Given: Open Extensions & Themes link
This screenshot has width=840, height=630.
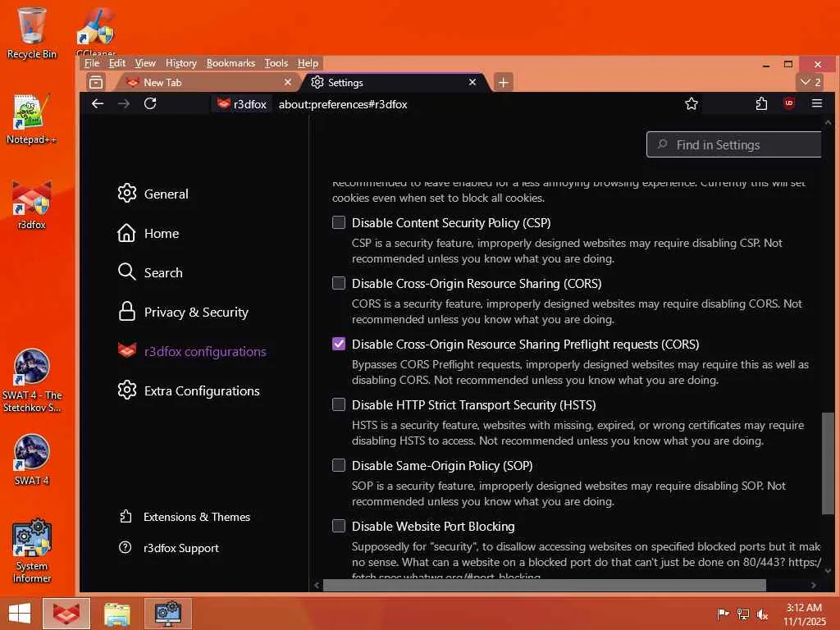Looking at the screenshot, I should 185,517.
